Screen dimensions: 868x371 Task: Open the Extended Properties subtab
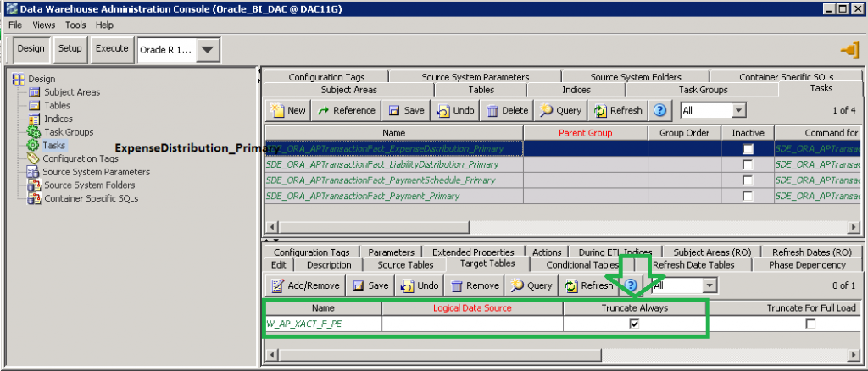tap(473, 252)
